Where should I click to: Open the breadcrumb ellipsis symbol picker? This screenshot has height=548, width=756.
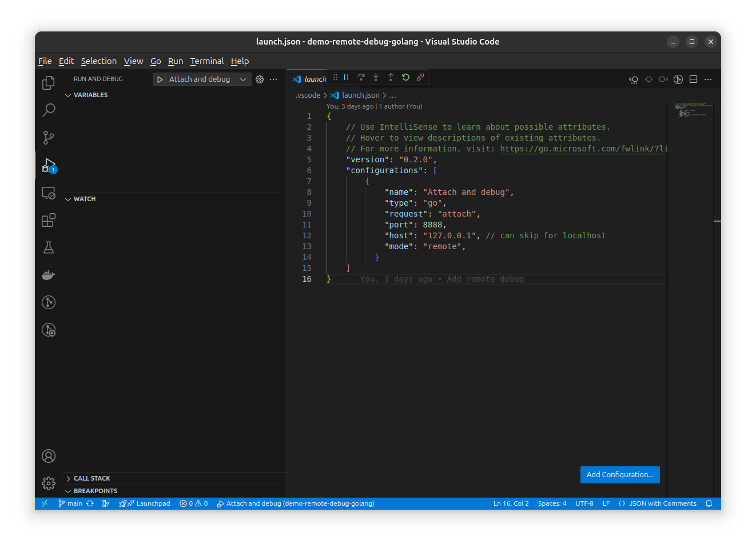tap(393, 95)
